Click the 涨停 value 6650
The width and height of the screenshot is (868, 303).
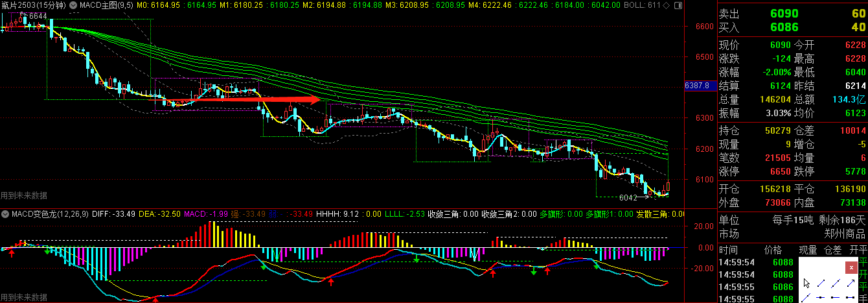(782, 171)
